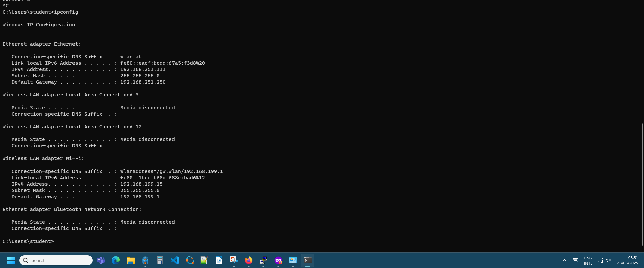
Task: Open the PuTTY taskbar icon
Action: 263,260
